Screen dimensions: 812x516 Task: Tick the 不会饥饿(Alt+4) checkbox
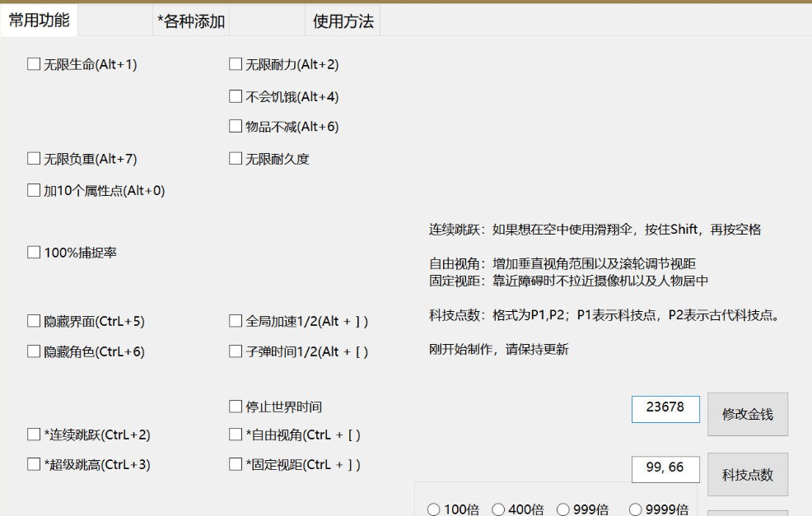point(236,96)
